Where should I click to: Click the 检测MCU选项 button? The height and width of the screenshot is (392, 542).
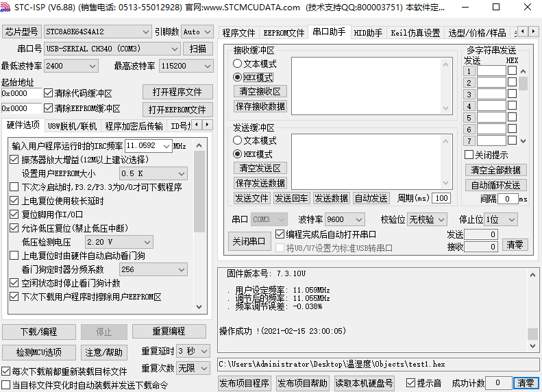tap(38, 352)
